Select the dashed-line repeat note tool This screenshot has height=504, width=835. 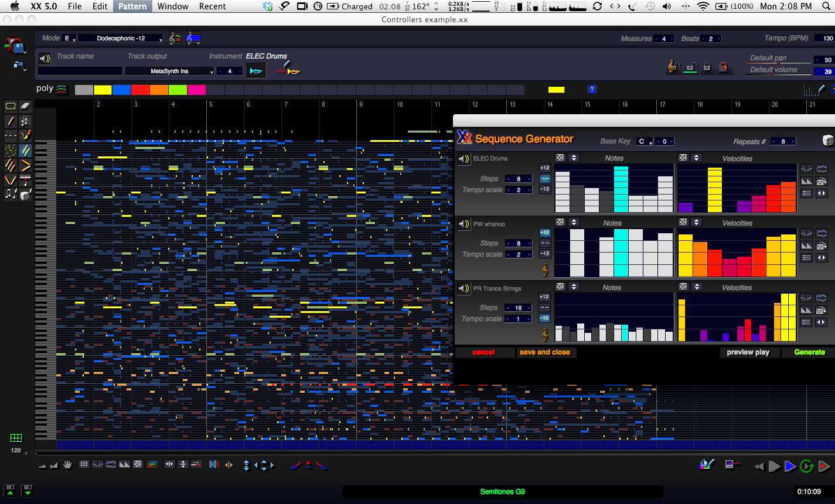(x=11, y=136)
